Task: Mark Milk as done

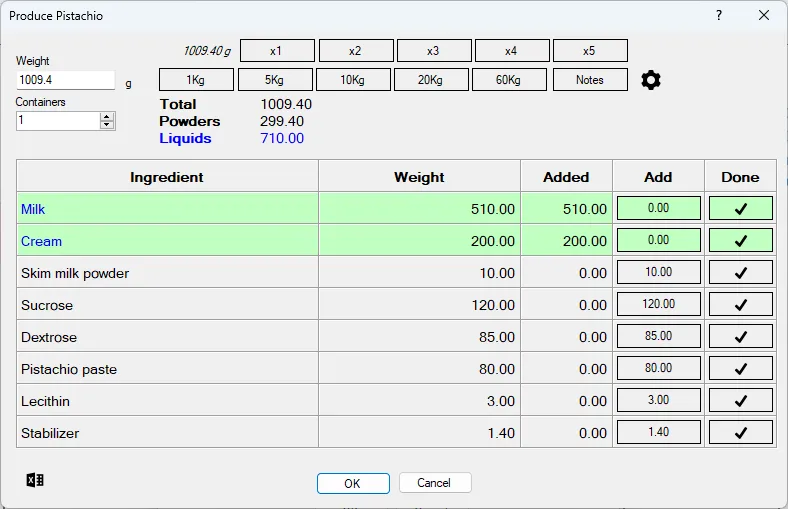Action: [x=741, y=209]
